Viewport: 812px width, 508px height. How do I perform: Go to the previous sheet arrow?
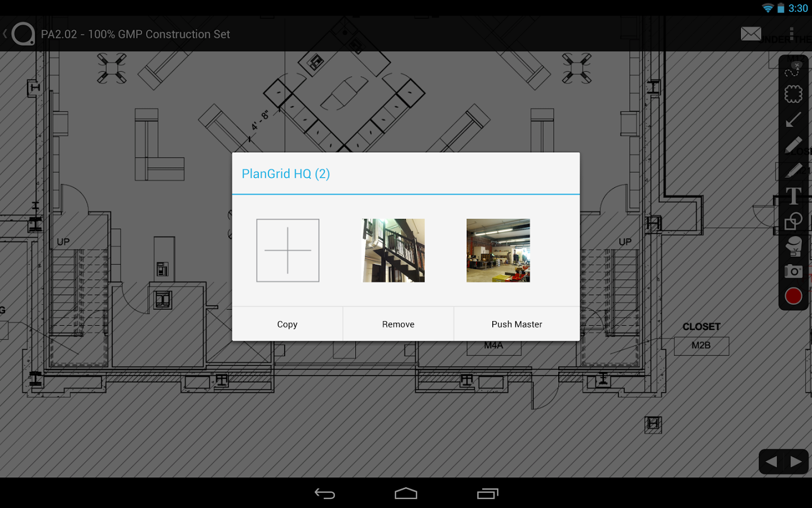[x=771, y=462]
